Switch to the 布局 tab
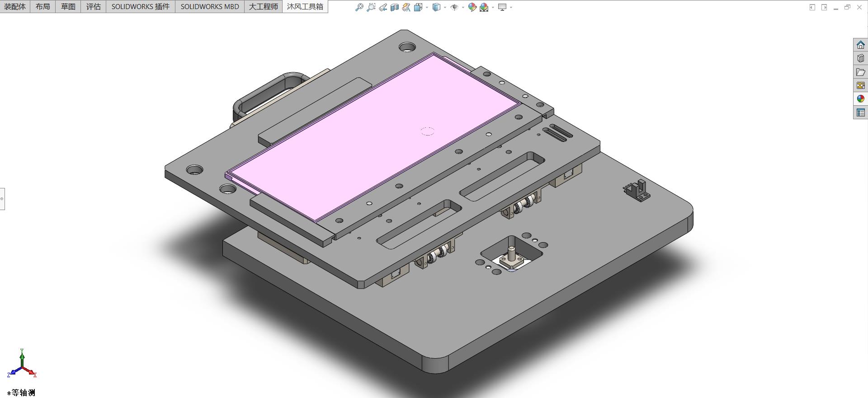The height and width of the screenshot is (398, 868). [43, 6]
